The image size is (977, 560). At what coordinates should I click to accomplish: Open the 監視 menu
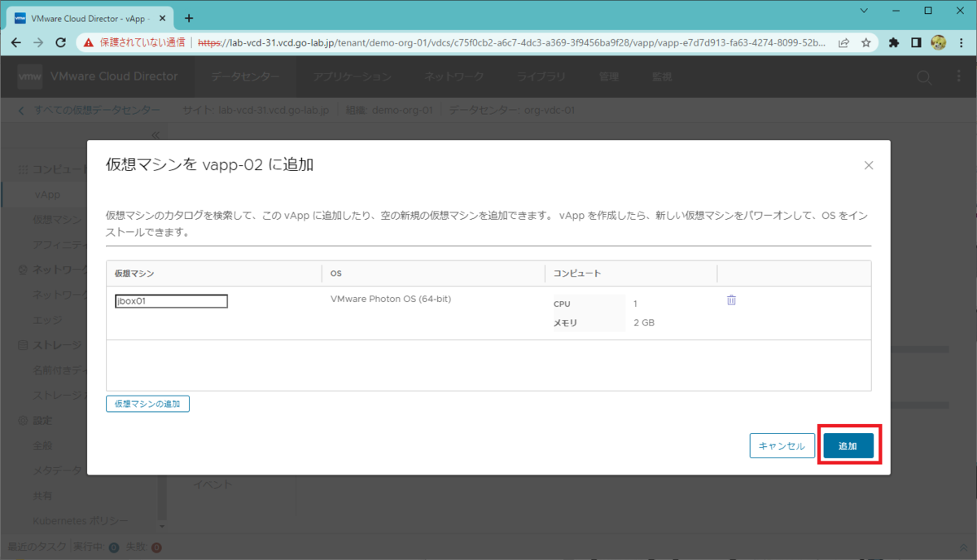pyautogui.click(x=662, y=77)
